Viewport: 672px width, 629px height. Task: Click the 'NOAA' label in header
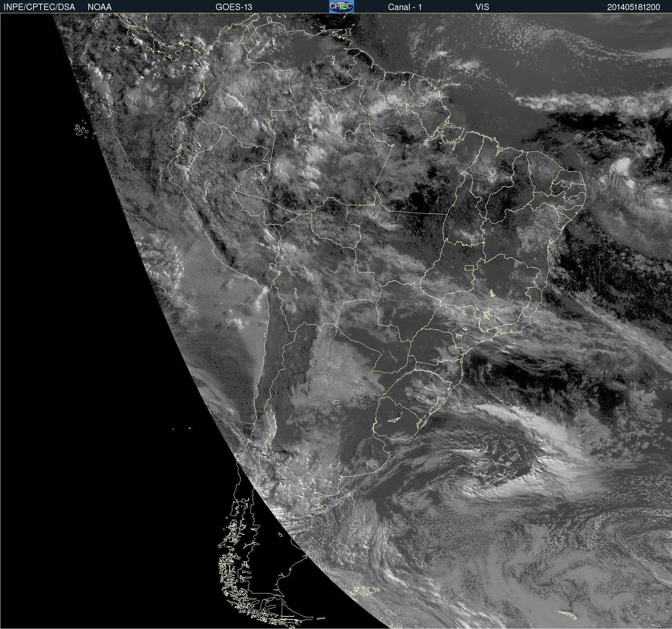click(x=100, y=7)
